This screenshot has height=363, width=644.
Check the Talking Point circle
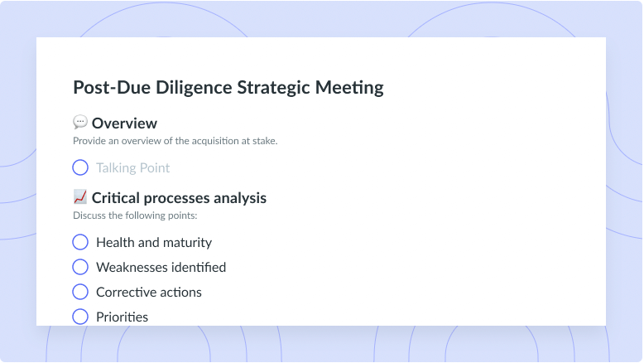80,167
